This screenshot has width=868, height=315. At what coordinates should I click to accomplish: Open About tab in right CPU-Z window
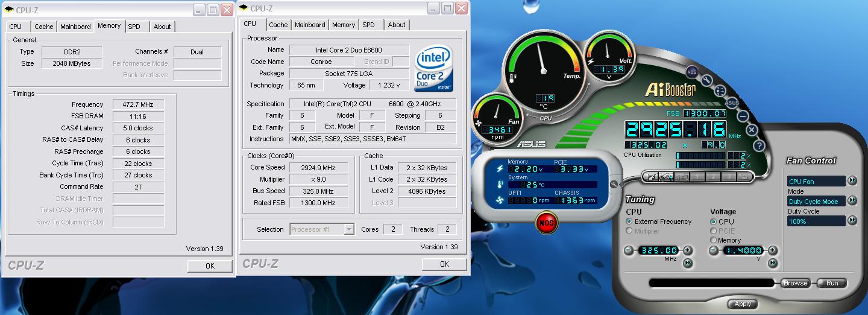[397, 25]
